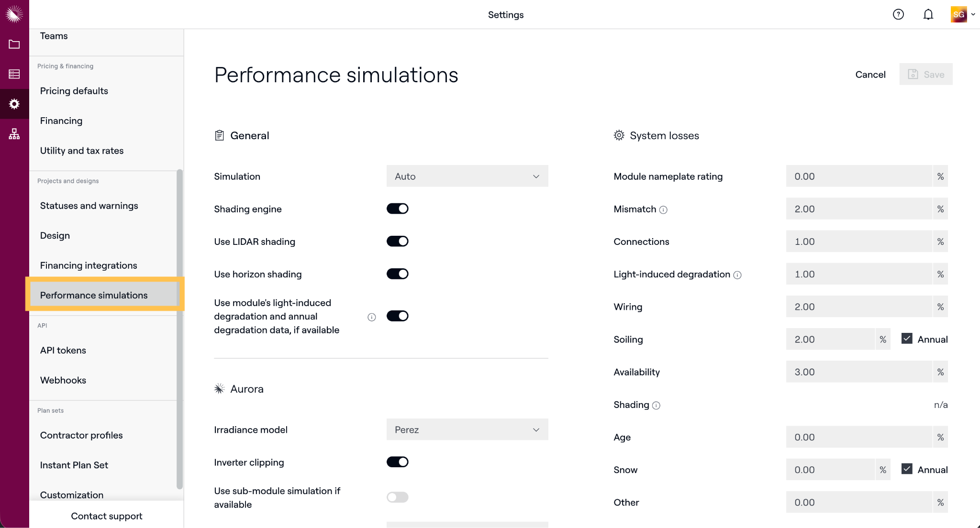Click the Settings gear icon in sidebar
Image resolution: width=980 pixels, height=528 pixels.
tap(14, 104)
